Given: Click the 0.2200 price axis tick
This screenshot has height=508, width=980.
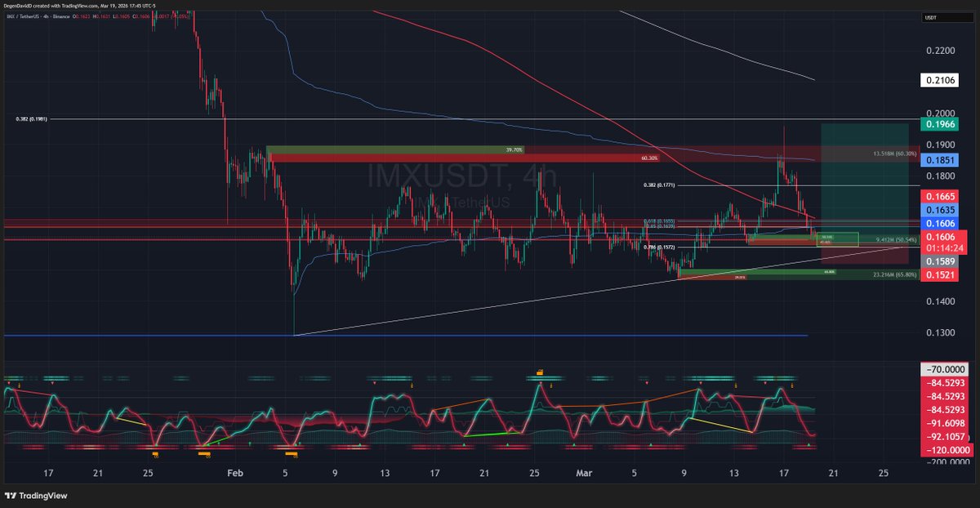Looking at the screenshot, I should 940,51.
